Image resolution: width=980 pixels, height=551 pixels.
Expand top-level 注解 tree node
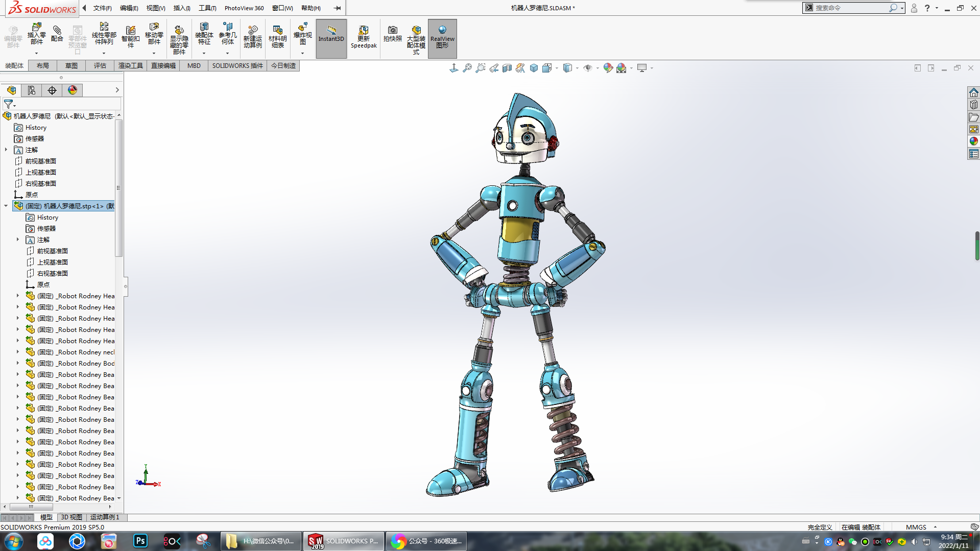6,150
